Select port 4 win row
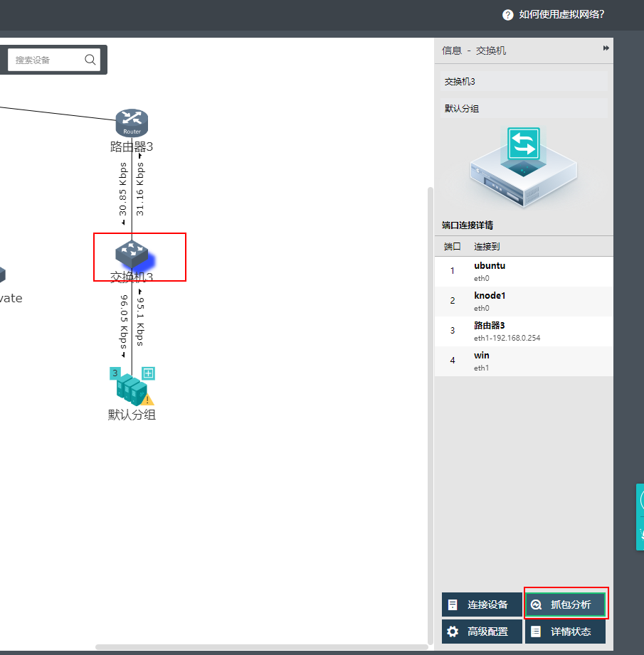Screen dimensions: 644x655 pos(523,361)
